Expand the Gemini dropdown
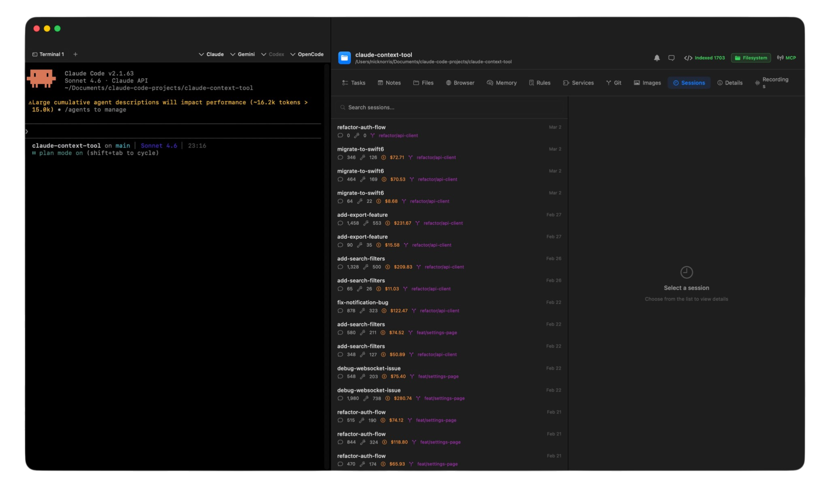Image resolution: width=830 pixels, height=504 pixels. 242,54
